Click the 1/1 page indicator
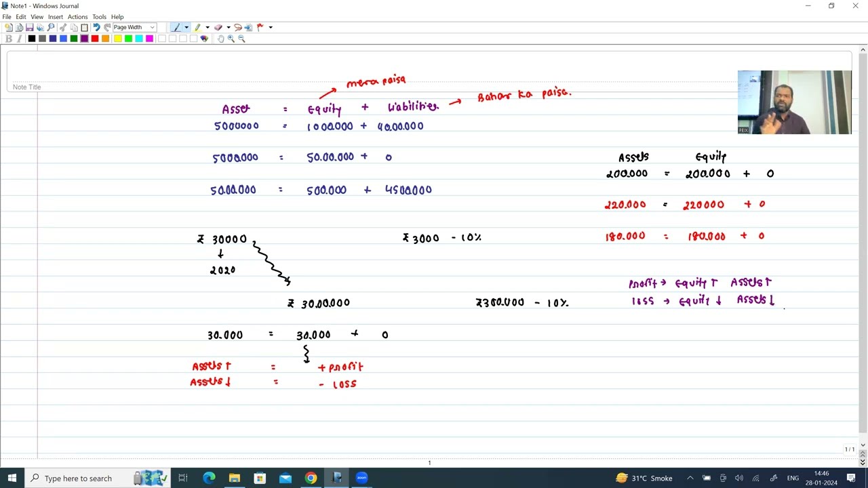 click(x=849, y=449)
